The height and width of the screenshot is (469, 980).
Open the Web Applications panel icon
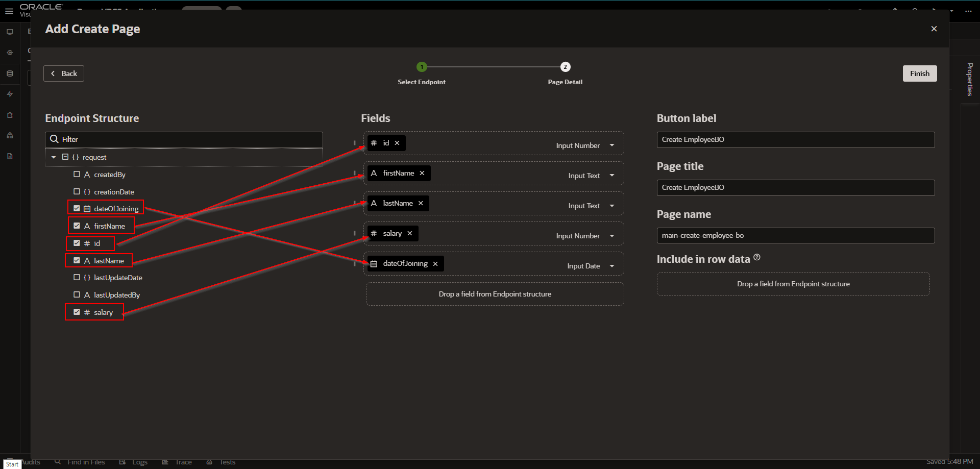point(10,31)
